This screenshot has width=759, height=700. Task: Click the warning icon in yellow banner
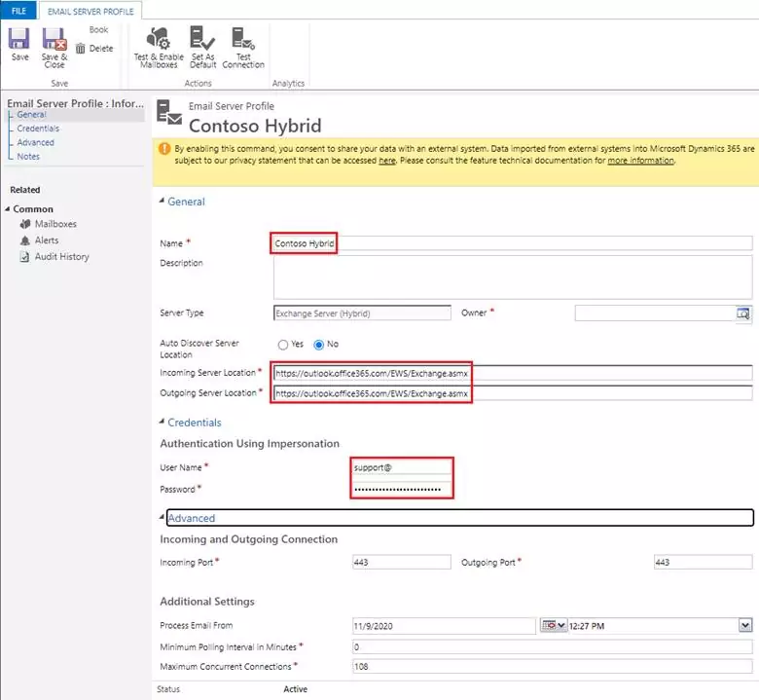(x=164, y=149)
